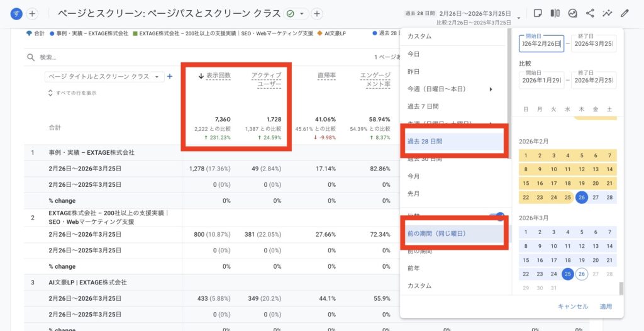Click the blue す avatar circle
The width and height of the screenshot is (644, 331).
pos(16,14)
